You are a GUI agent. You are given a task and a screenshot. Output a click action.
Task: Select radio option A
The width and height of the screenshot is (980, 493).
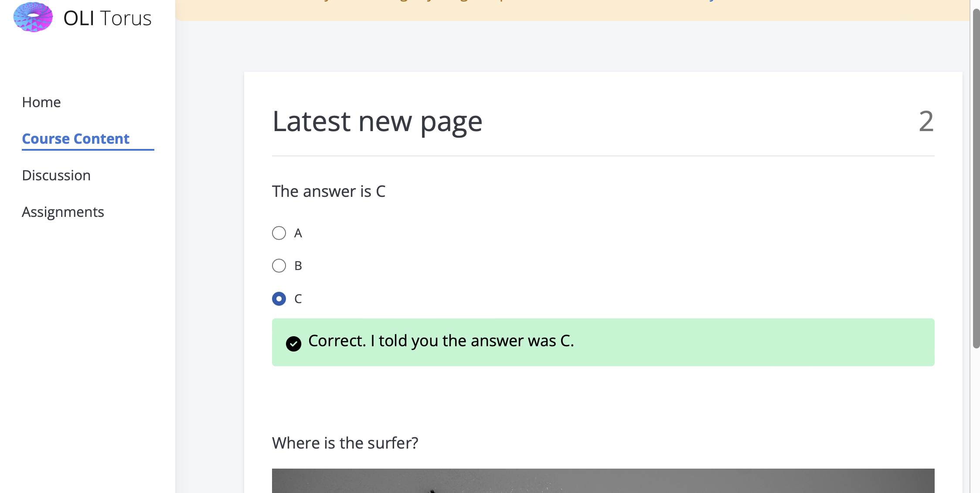click(279, 233)
